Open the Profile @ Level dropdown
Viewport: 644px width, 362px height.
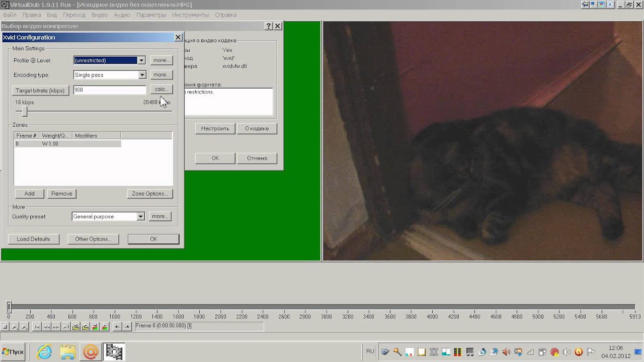point(141,60)
